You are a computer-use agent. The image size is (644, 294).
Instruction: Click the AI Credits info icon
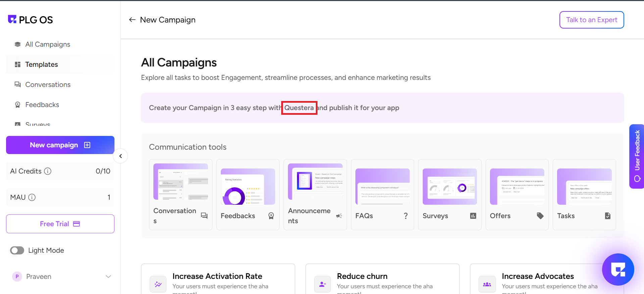coord(48,171)
